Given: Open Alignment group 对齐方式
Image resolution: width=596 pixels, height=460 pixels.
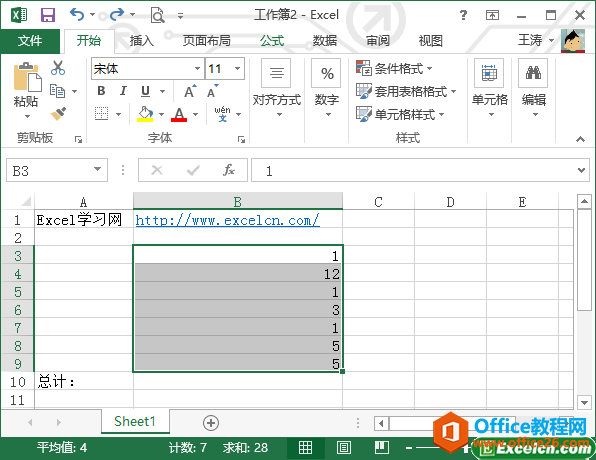Looking at the screenshot, I should click(277, 89).
